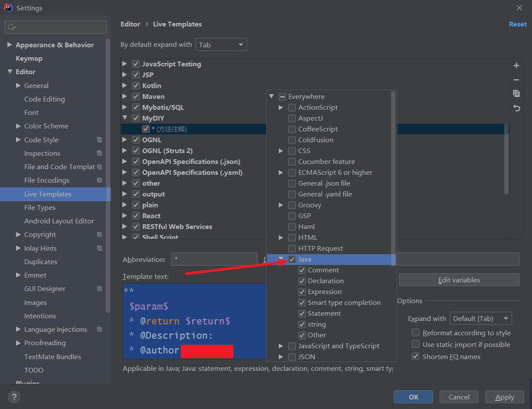Click the Edit variables button

(x=459, y=280)
